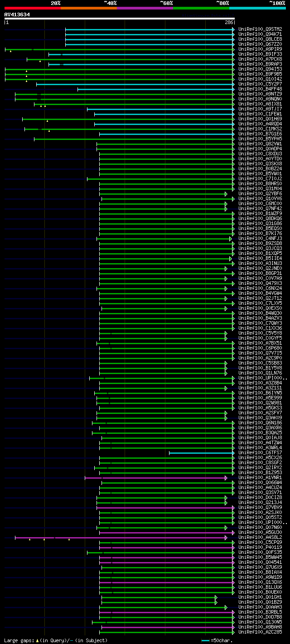Click the cyan alignment bar for UniRef100_C6TFS7
Viewport: 290px width, 644px height.
[x=201, y=453]
